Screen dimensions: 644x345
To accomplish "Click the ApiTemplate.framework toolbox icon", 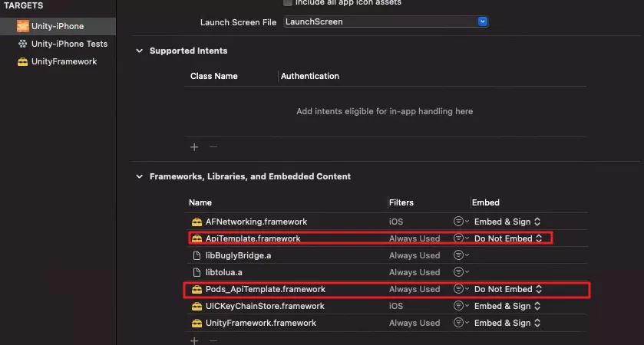I will click(x=197, y=238).
